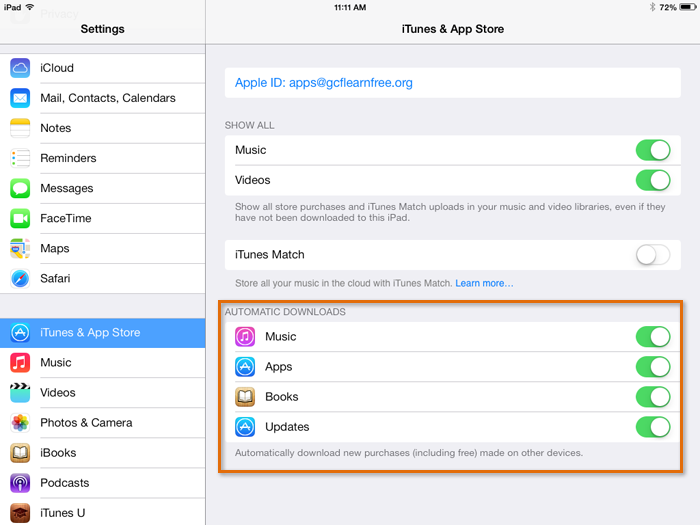Open Safari settings
This screenshot has width=700, height=525.
pyautogui.click(x=103, y=279)
